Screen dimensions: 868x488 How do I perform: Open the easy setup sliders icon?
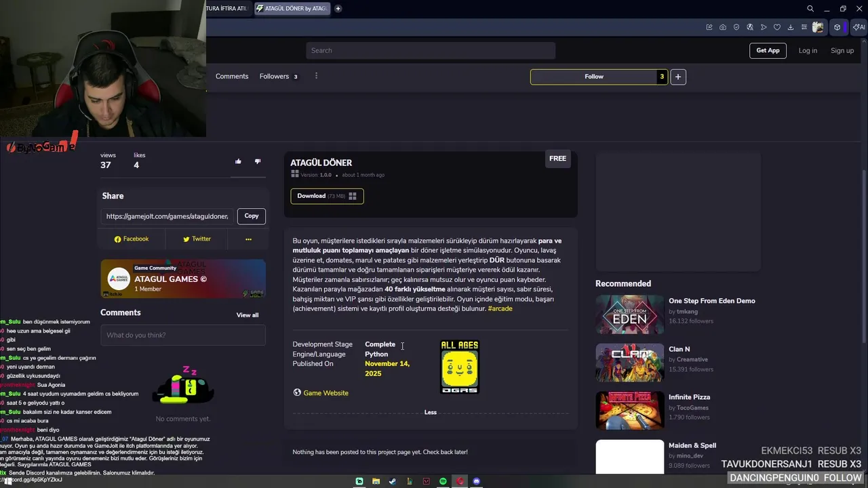pyautogui.click(x=804, y=27)
